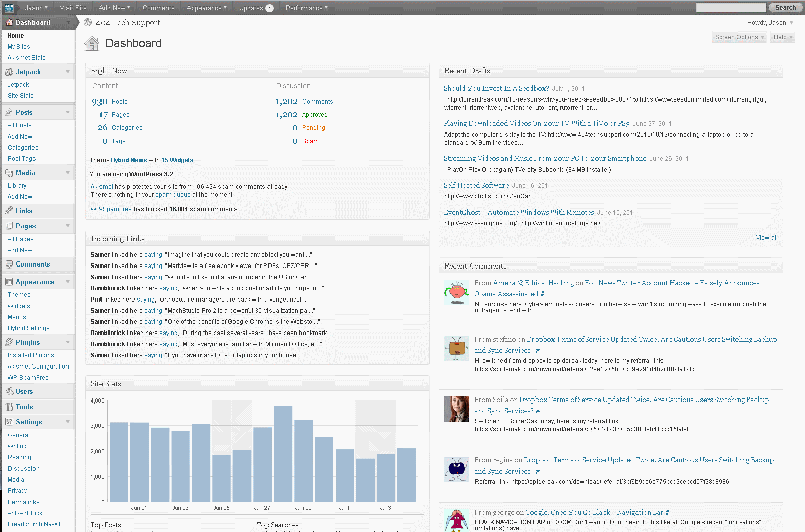
Task: Click the Spam comments link in Discussion
Action: (x=311, y=141)
